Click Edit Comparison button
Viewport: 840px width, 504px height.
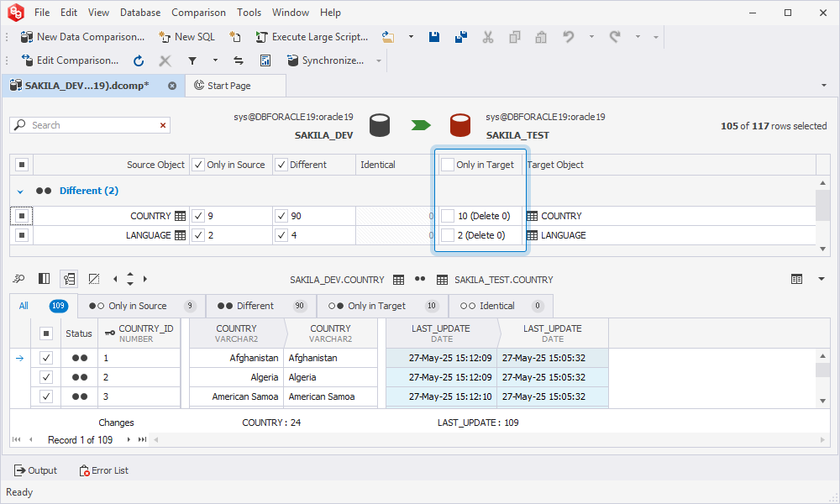[x=70, y=60]
